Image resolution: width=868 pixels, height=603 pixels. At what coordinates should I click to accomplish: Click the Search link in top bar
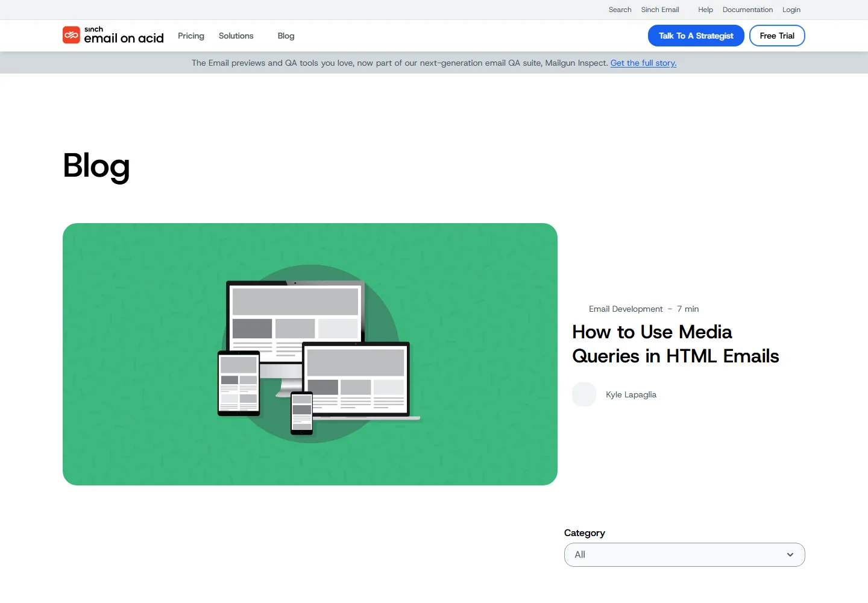click(x=620, y=10)
